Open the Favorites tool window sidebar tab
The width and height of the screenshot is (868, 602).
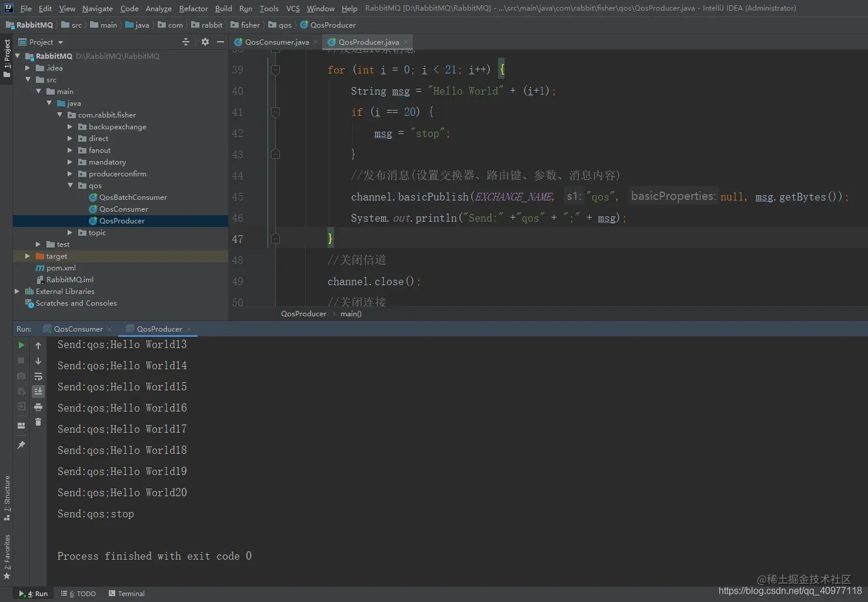[6, 557]
